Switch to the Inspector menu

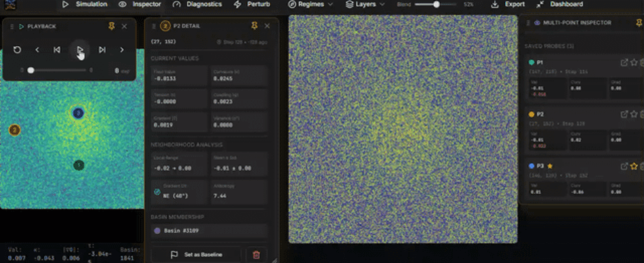[x=140, y=4]
